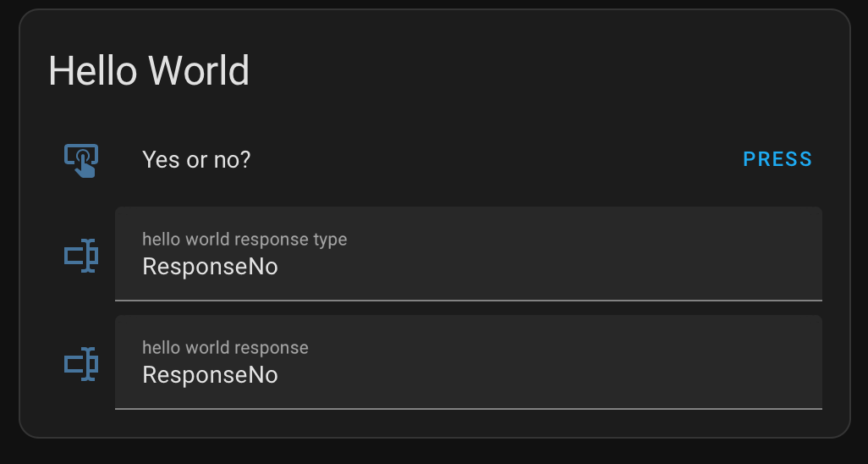The image size is (868, 464).
Task: Select the 'hello world response type' floating label
Action: pyautogui.click(x=244, y=239)
